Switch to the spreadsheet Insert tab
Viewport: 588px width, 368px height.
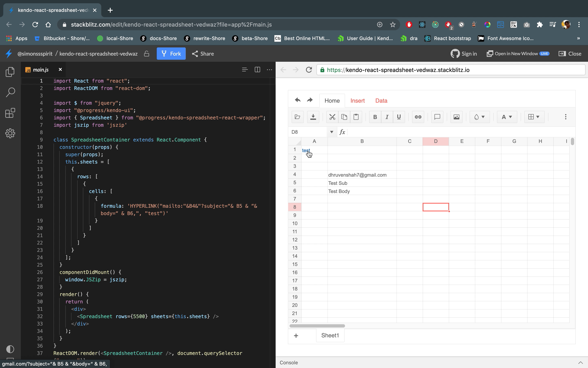click(357, 101)
